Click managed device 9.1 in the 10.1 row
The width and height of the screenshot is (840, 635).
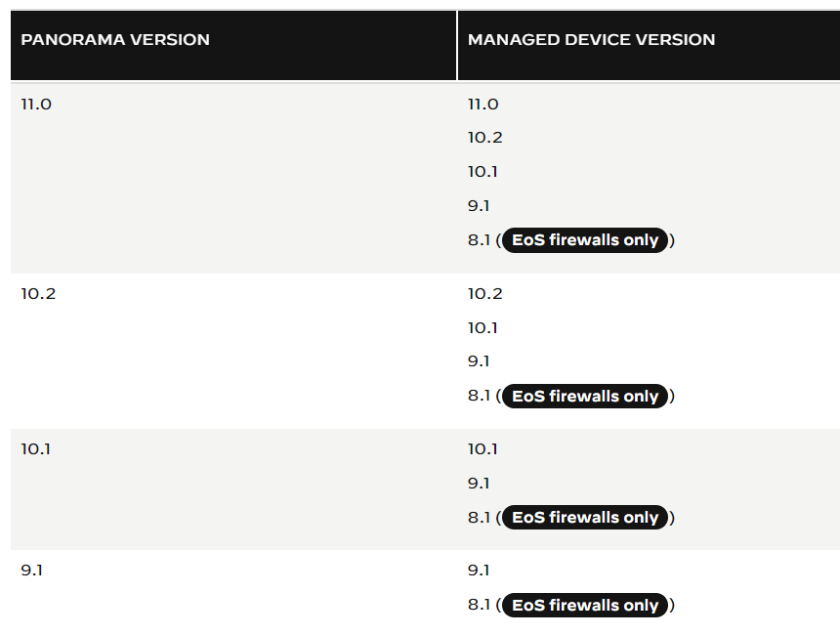(479, 484)
